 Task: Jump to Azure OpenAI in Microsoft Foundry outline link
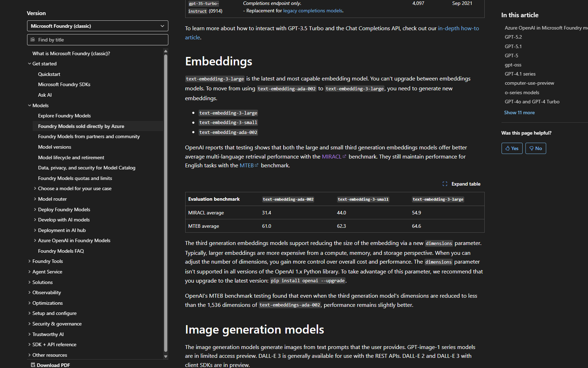click(546, 28)
